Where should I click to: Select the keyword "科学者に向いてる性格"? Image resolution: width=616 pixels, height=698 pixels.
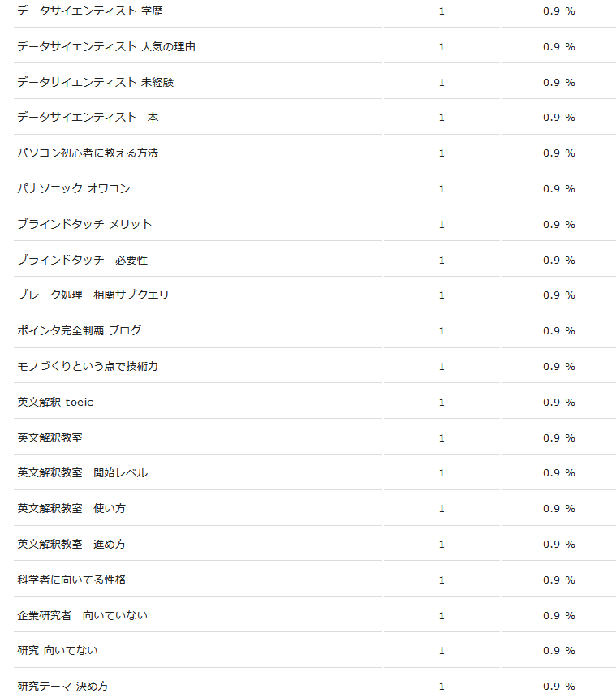pos(71,580)
